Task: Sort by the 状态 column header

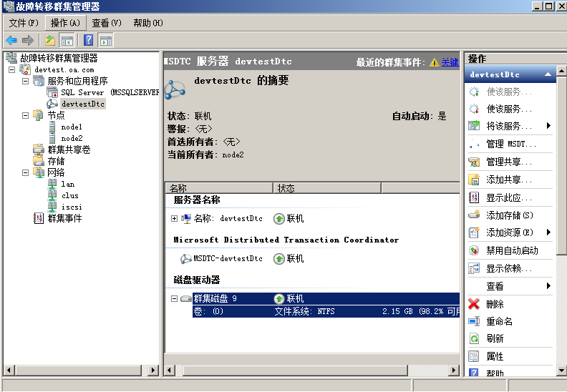Action: click(327, 188)
